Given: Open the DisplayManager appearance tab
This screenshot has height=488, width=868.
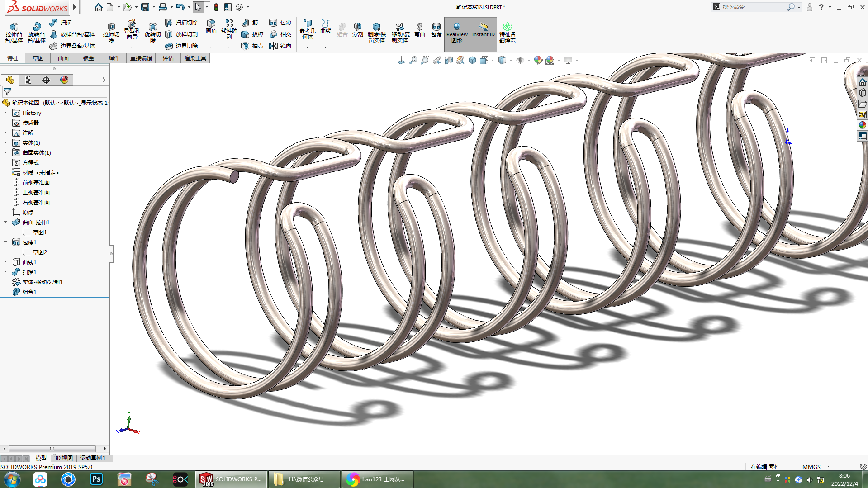Looking at the screenshot, I should (64, 80).
